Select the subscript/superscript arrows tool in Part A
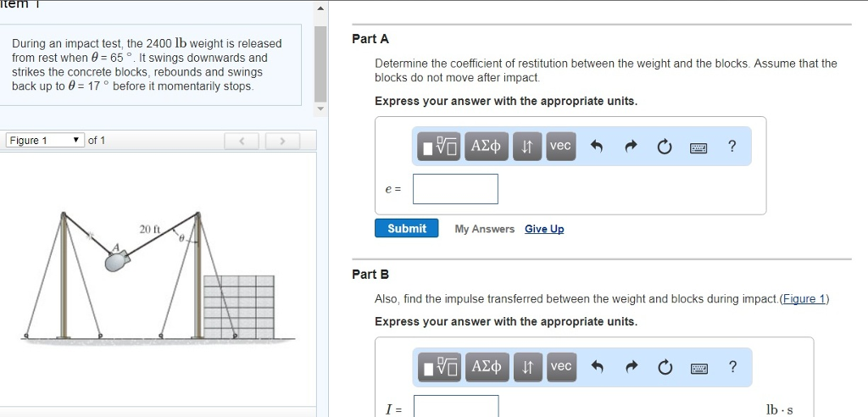The height and width of the screenshot is (417, 868). click(x=527, y=146)
